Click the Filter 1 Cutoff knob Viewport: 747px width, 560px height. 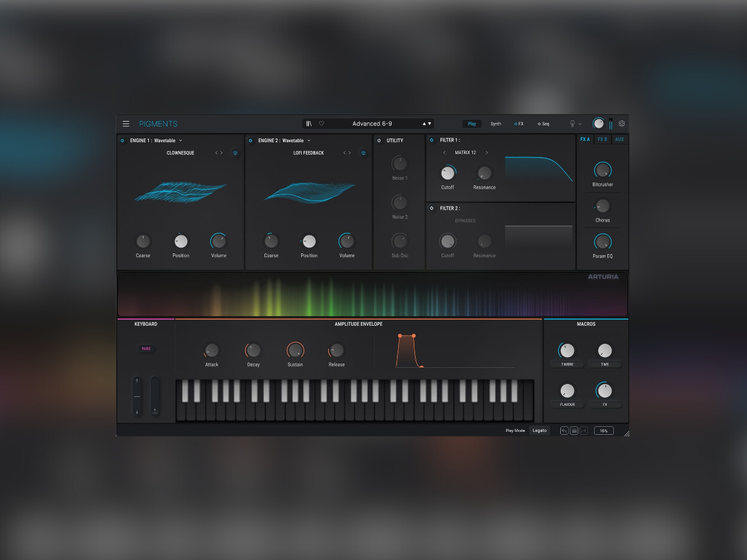pos(448,173)
